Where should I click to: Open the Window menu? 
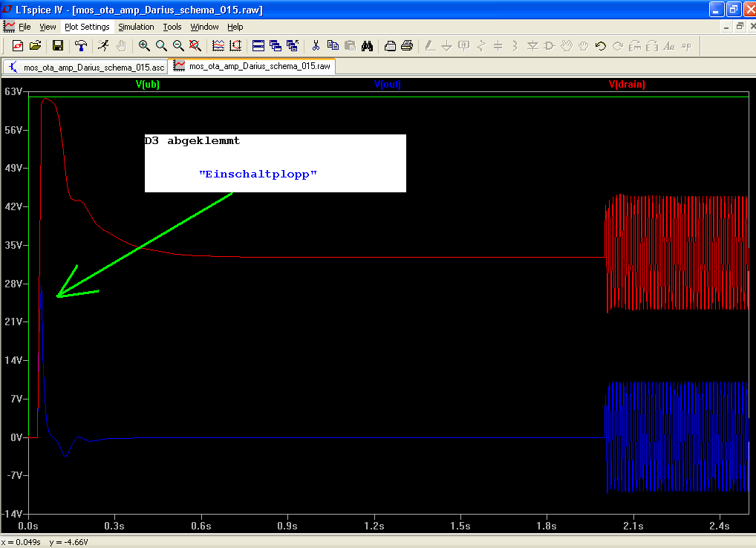(x=204, y=27)
